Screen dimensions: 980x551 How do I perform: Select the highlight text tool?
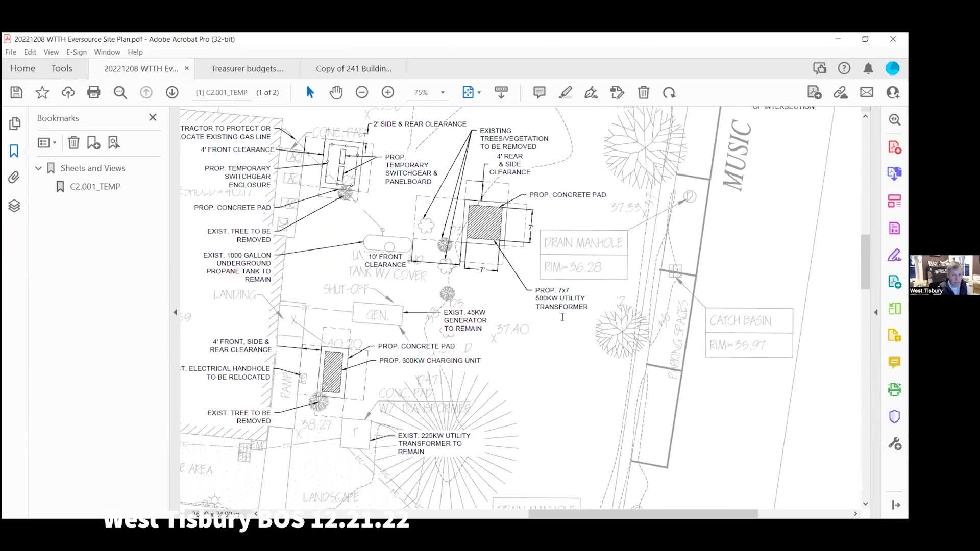pyautogui.click(x=566, y=92)
